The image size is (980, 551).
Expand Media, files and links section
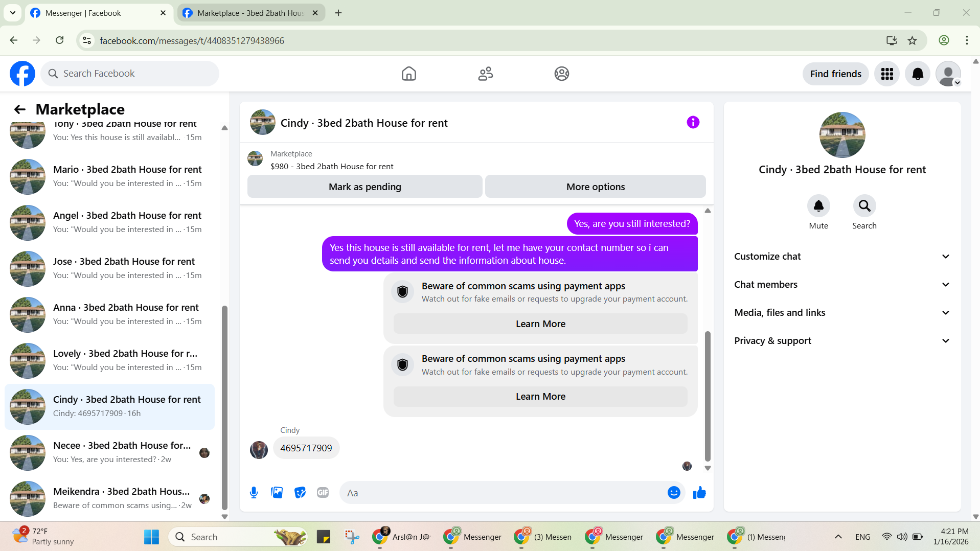(x=842, y=313)
